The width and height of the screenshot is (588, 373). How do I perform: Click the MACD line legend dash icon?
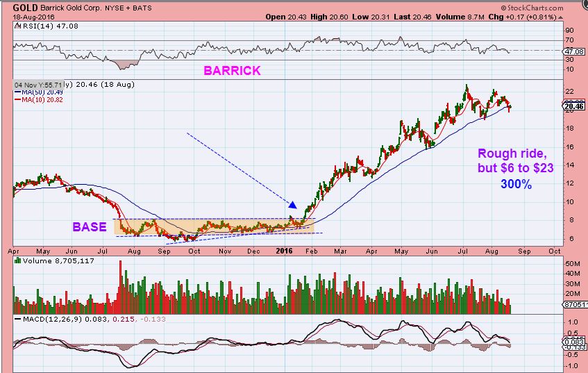(17, 319)
